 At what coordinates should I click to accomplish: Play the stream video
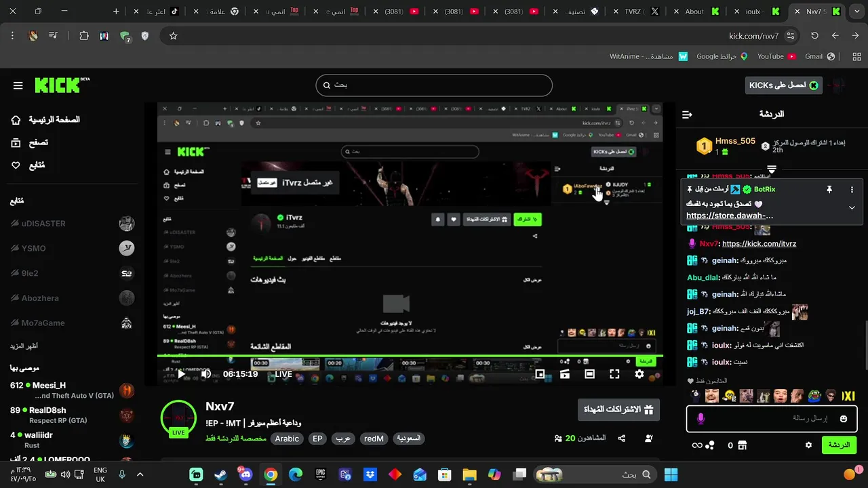click(181, 373)
